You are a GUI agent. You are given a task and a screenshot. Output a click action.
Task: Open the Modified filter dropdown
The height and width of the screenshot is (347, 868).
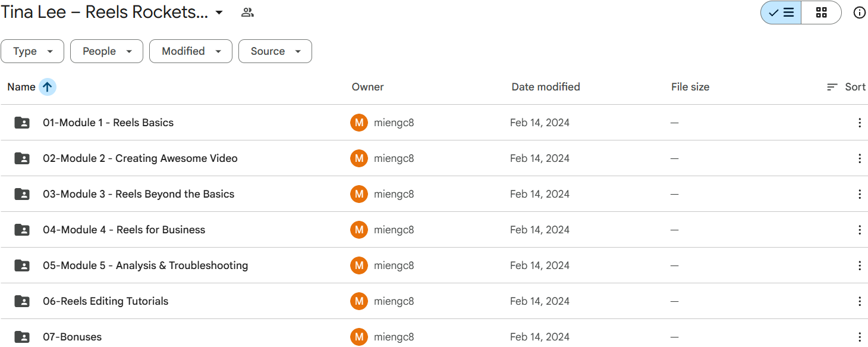pos(190,51)
